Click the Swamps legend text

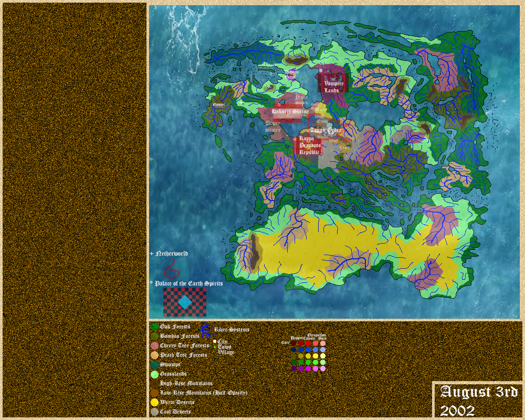click(170, 364)
